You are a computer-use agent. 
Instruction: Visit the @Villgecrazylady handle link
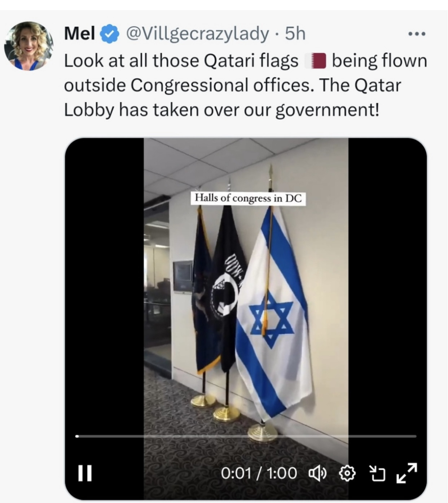197,34
